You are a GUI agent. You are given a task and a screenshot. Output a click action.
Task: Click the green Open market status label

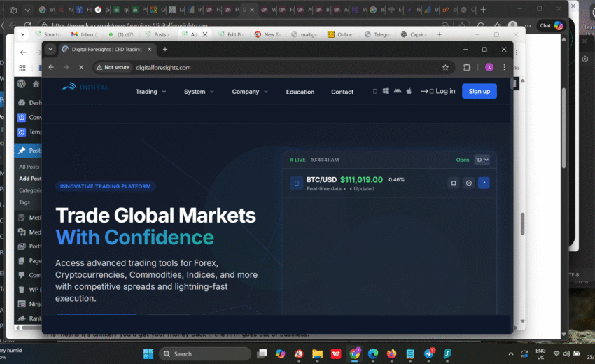coord(463,160)
